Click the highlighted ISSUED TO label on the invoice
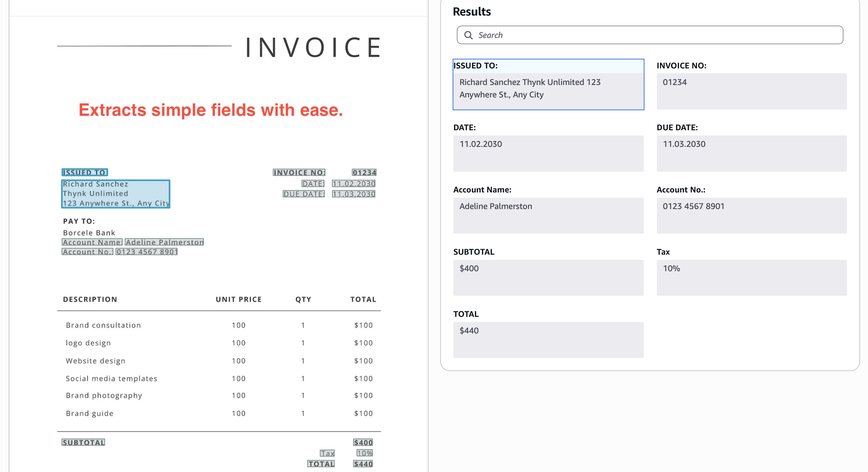 pos(85,172)
